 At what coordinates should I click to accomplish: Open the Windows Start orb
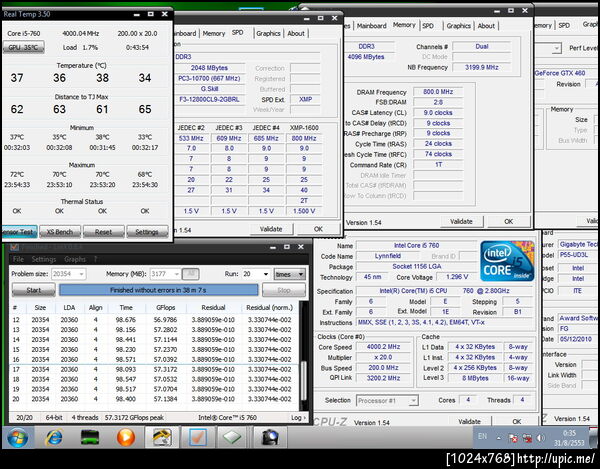18,437
